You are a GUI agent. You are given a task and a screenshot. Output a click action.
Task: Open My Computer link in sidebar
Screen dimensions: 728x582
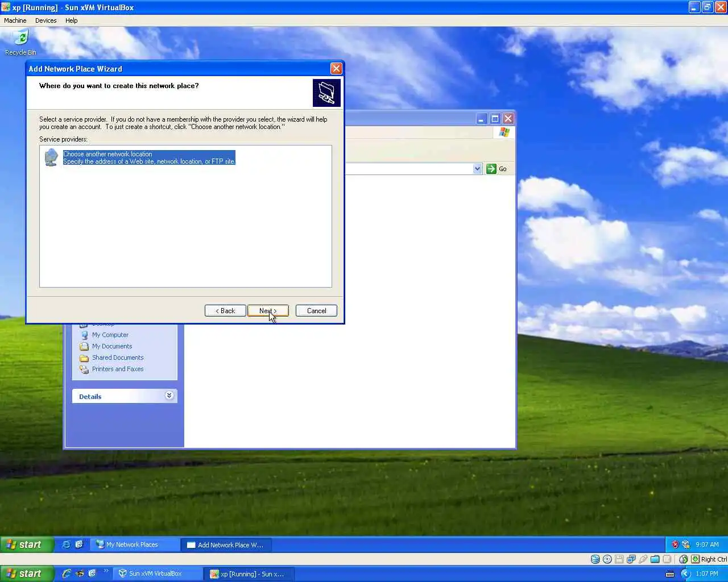[110, 335]
